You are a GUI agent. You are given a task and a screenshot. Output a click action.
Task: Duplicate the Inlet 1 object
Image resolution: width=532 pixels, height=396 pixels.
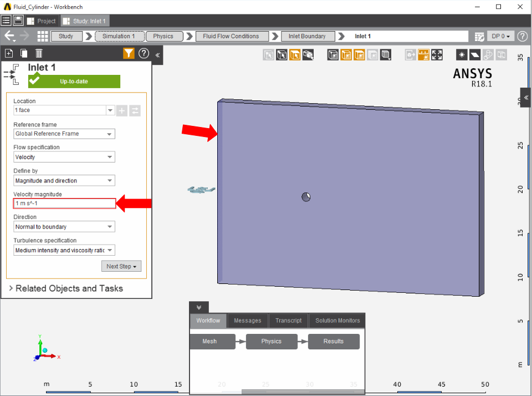24,53
